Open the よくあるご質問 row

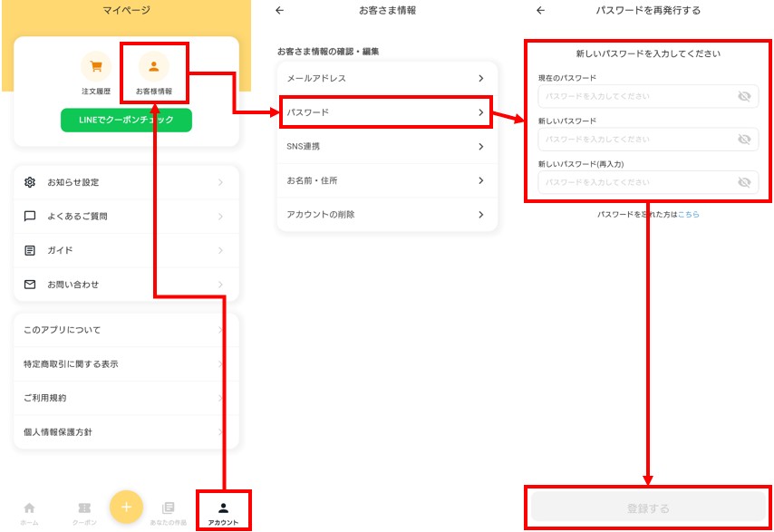coord(126,217)
